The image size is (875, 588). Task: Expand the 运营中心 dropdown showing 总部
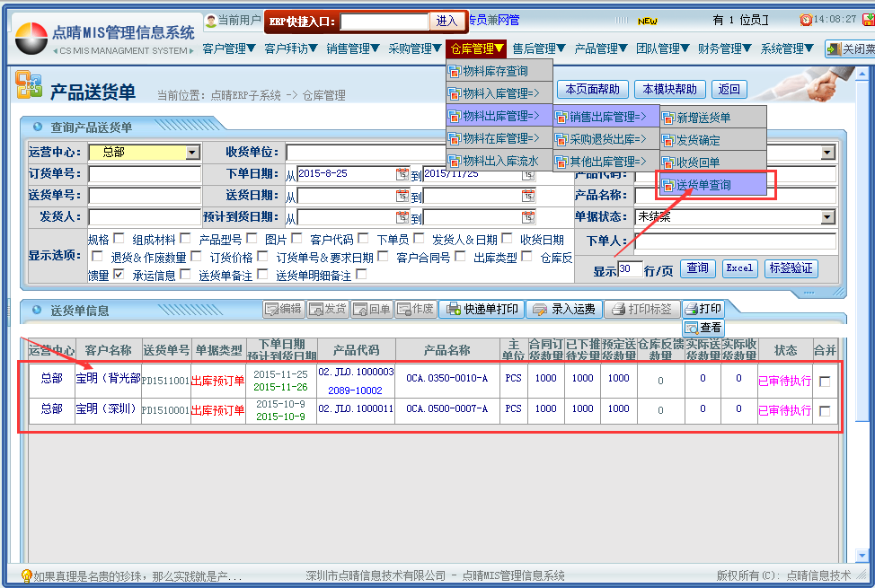point(192,153)
